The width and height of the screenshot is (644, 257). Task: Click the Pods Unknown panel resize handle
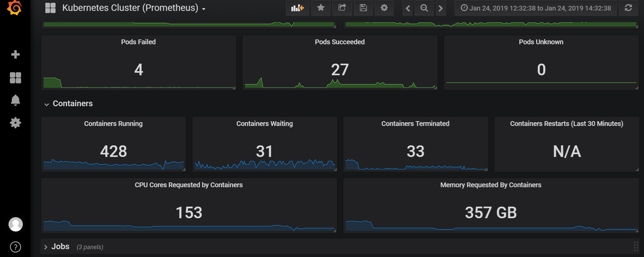tap(637, 88)
